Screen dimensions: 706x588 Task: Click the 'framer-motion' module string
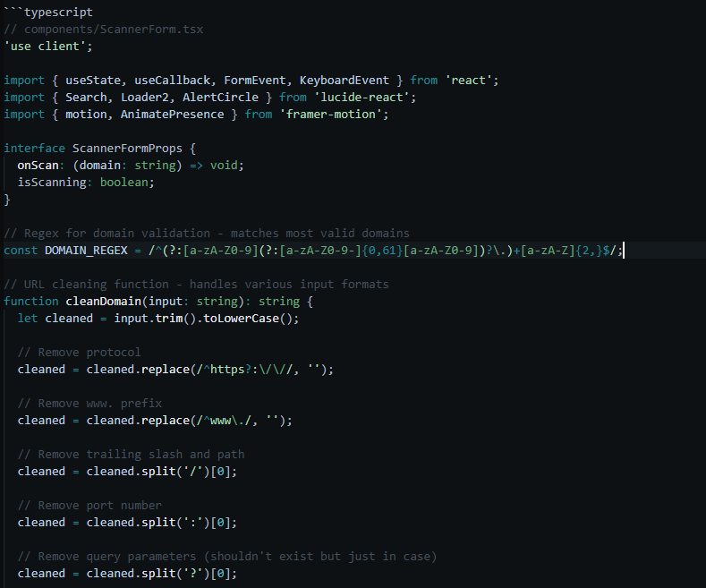330,115
